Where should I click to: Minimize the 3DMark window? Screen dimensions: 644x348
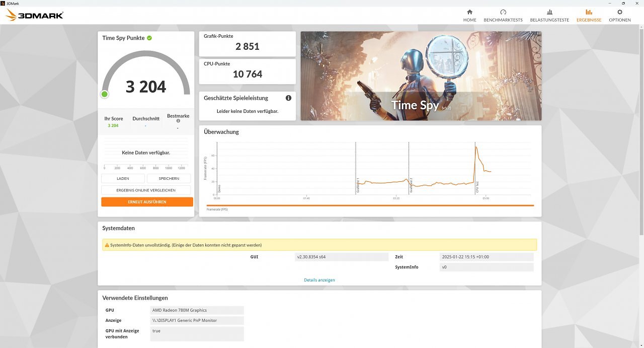click(611, 3)
